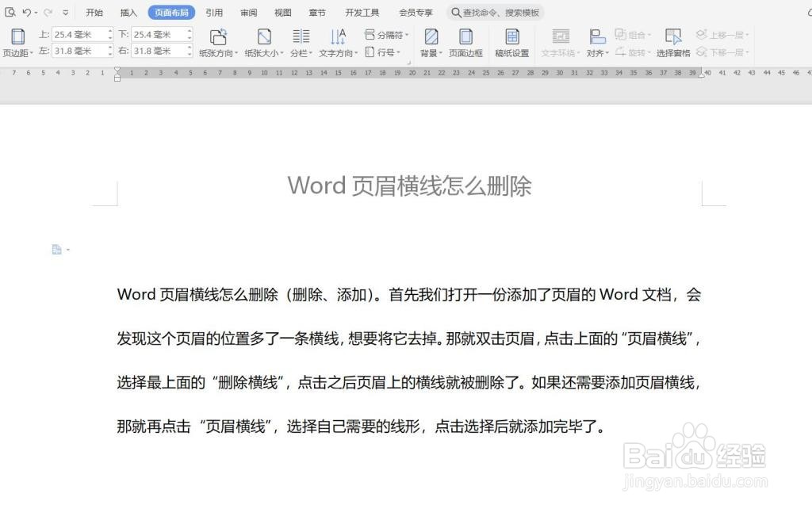Click the 文字环绕 text wrap icon
Viewport: 812px width, 509px height.
561,36
